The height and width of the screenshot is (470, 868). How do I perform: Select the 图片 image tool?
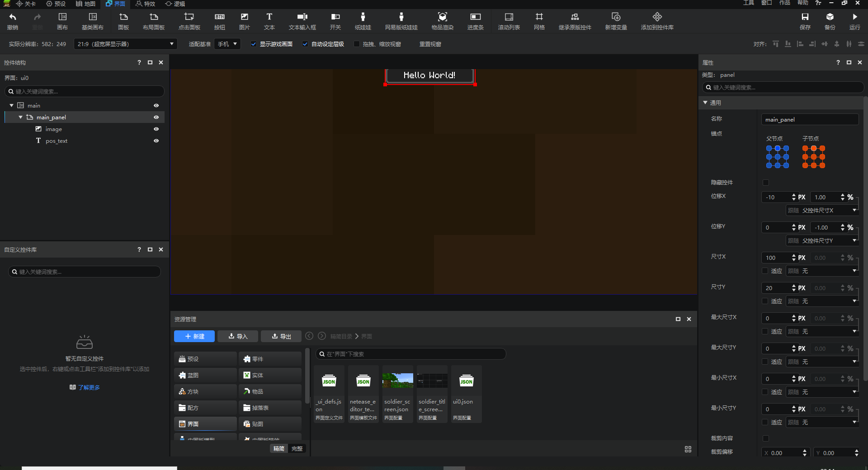(x=244, y=21)
